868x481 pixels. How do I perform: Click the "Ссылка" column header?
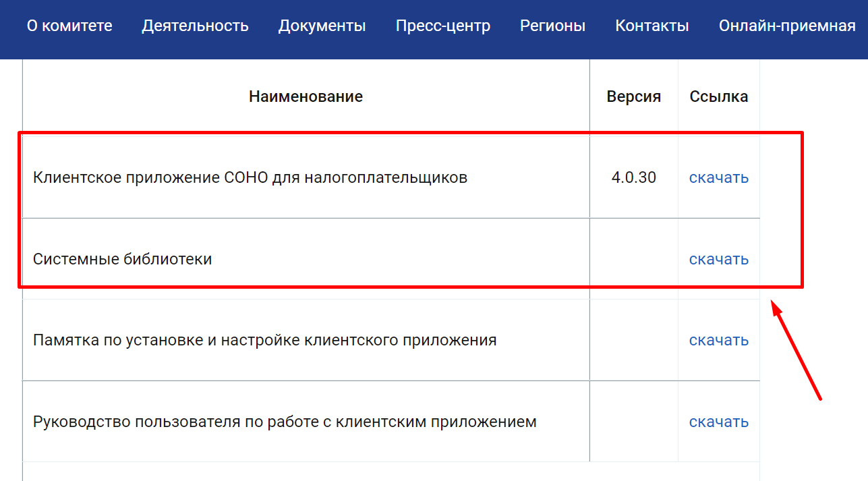[x=718, y=96]
